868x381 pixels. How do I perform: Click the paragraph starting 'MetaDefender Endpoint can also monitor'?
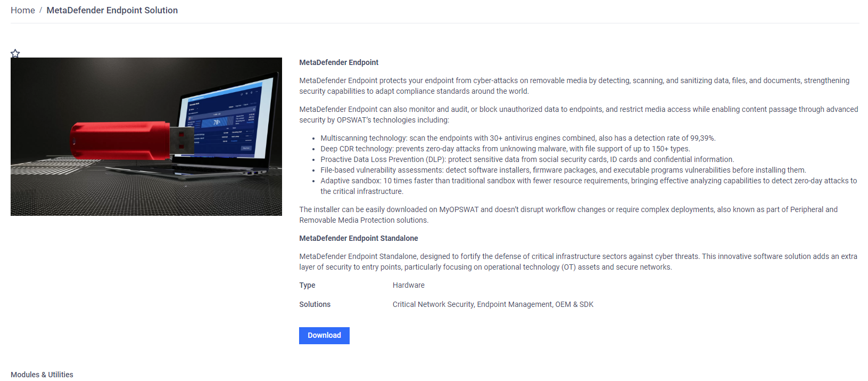pyautogui.click(x=578, y=115)
